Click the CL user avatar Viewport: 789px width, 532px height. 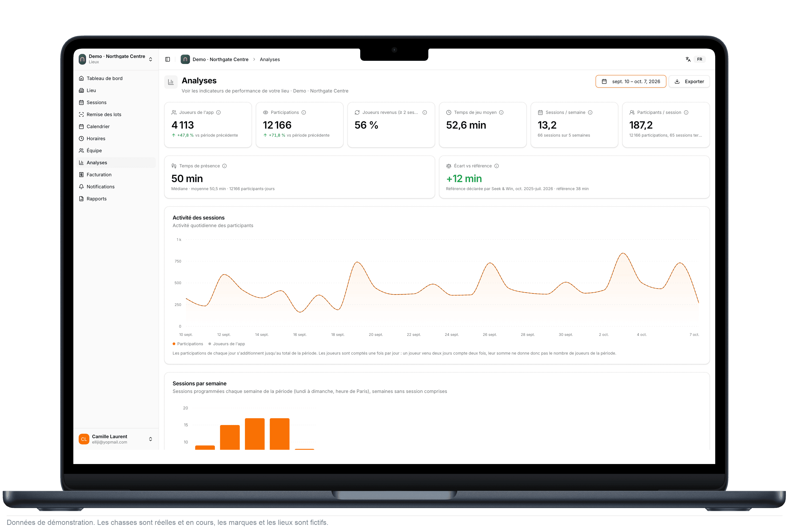click(84, 439)
